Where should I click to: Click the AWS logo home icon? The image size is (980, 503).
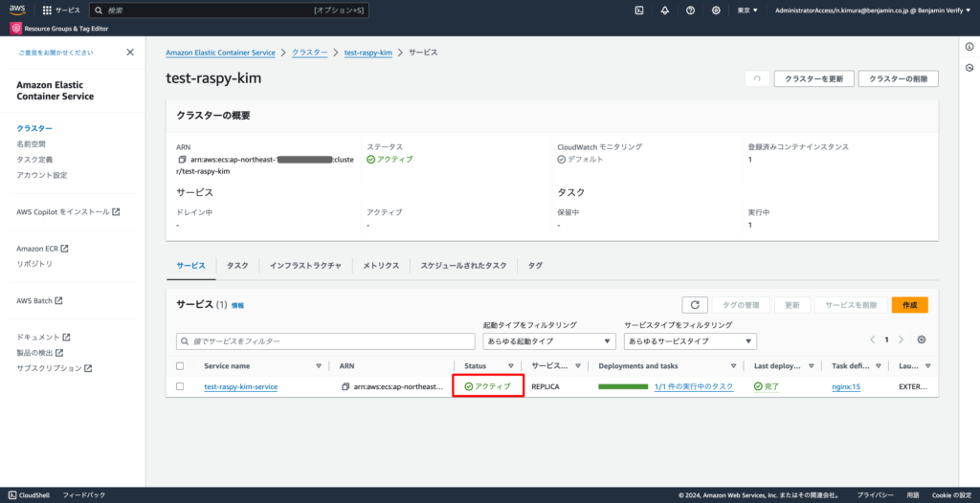pos(17,10)
